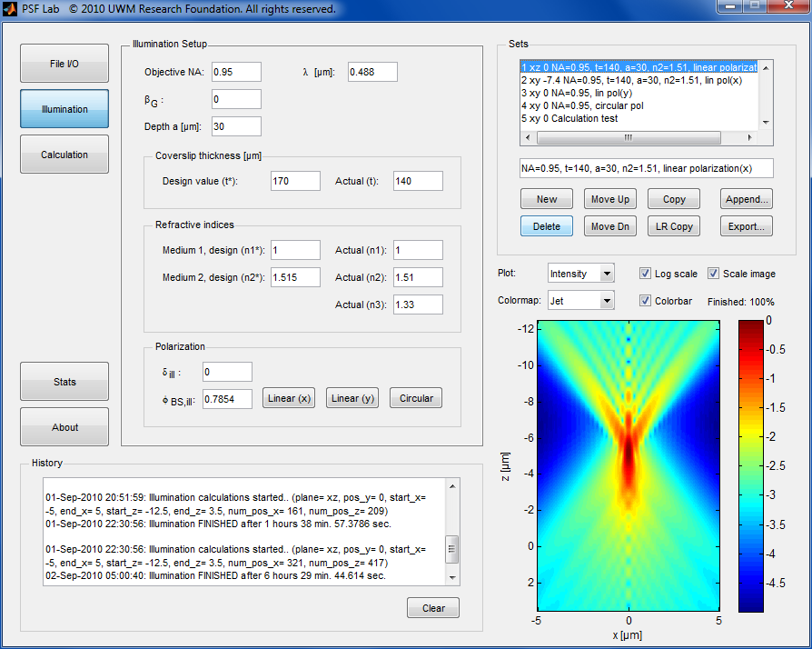Open the Plot Intensity dropdown
Viewport: 812px width, 649px height.
[581, 274]
